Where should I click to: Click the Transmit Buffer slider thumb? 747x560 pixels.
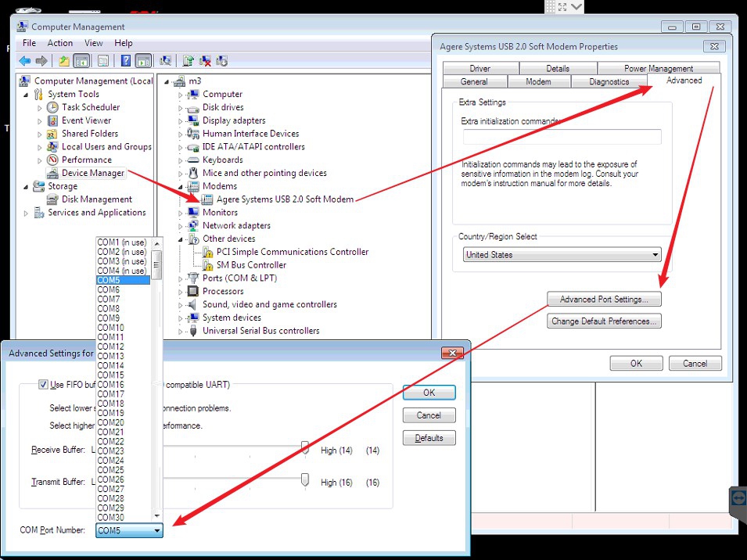click(305, 480)
